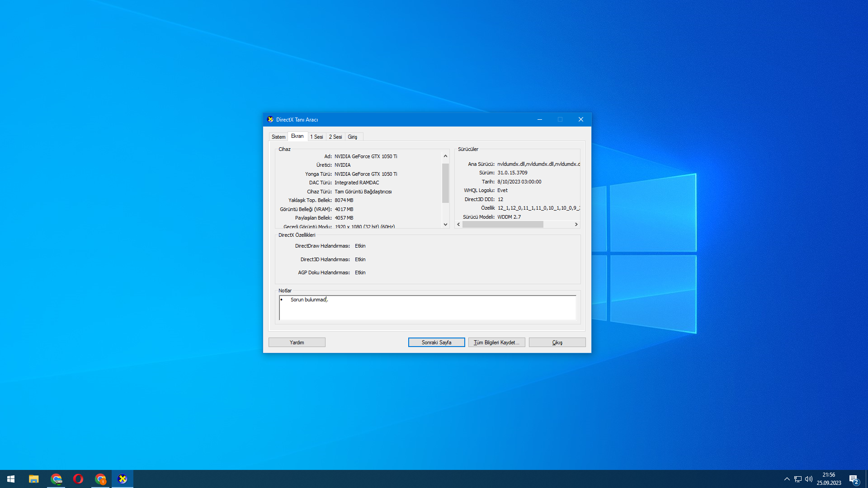868x488 pixels.
Task: Click the Direct3D DDI value 12
Action: tap(500, 200)
